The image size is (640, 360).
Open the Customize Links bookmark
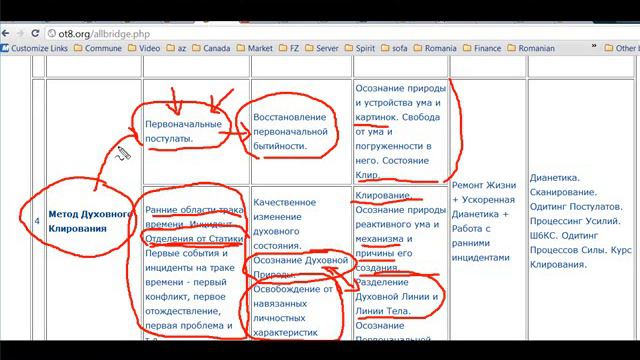coord(34,48)
